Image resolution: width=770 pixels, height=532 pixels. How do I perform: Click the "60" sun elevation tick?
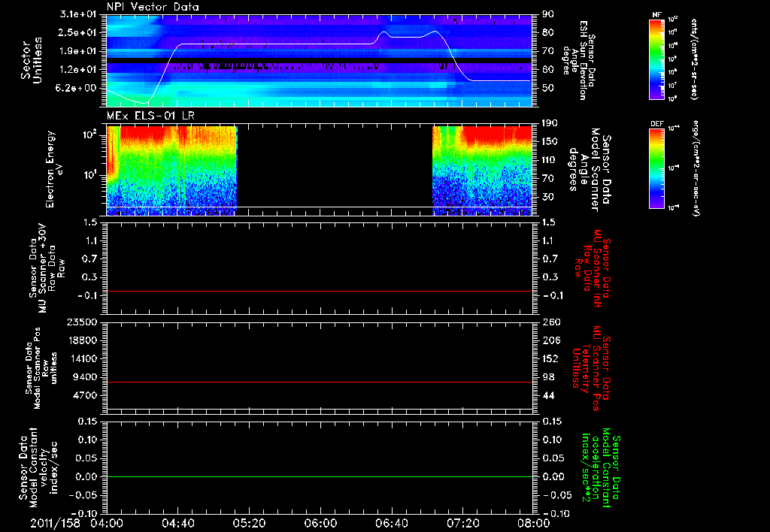[548, 69]
